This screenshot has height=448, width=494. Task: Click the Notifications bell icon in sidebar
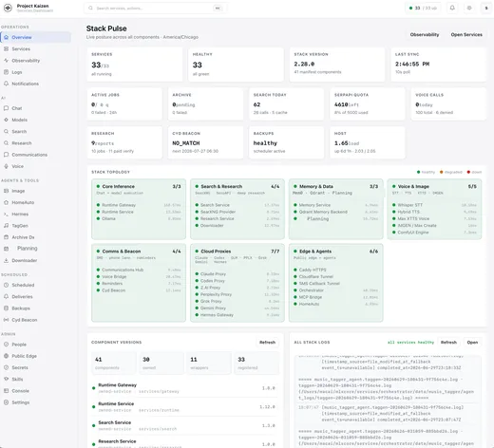[x=6, y=84]
